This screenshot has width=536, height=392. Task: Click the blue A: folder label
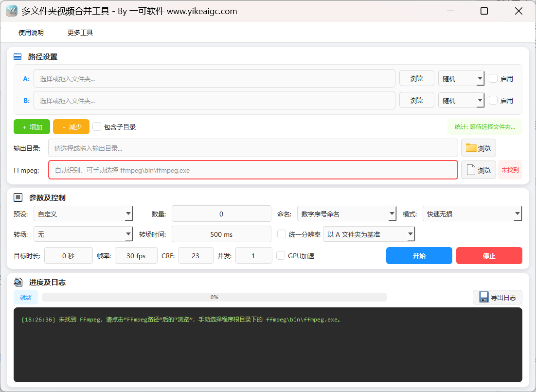pos(26,79)
